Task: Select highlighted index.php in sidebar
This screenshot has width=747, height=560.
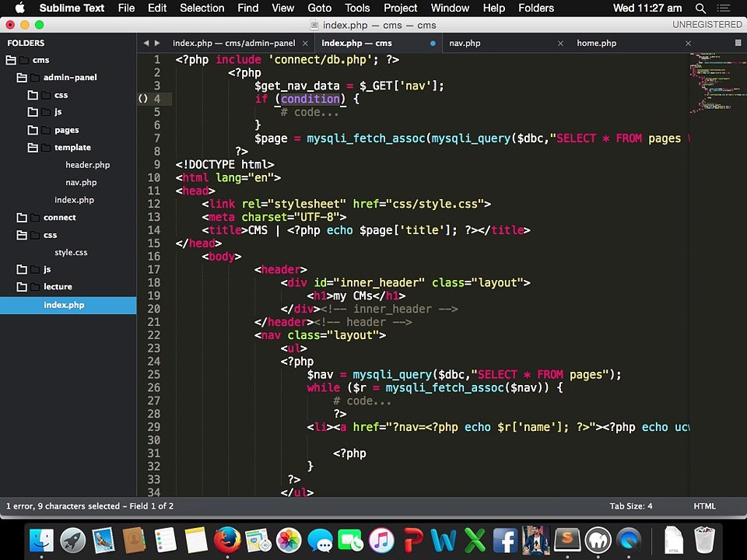Action: 68,305
